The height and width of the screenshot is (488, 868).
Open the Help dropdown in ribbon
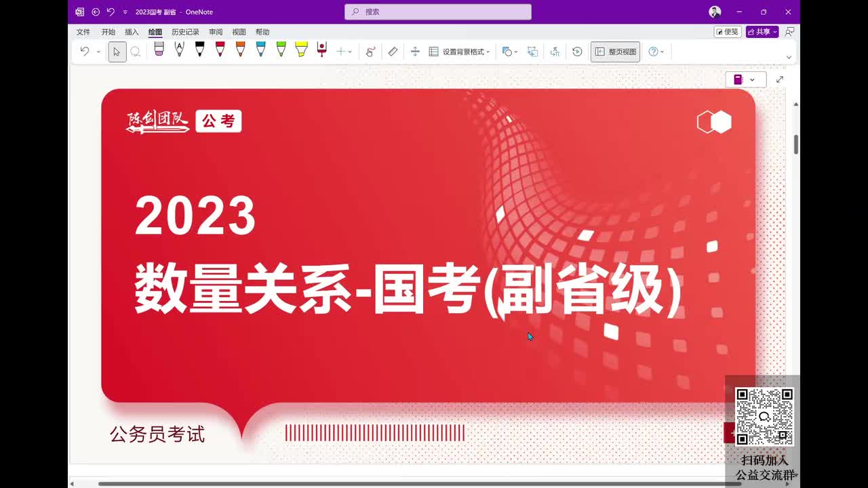[656, 52]
